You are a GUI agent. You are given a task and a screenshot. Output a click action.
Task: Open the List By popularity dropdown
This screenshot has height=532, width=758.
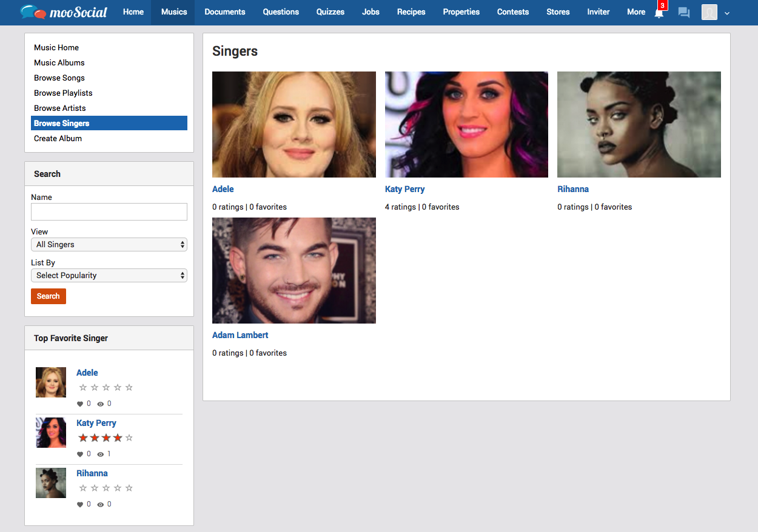[109, 275]
